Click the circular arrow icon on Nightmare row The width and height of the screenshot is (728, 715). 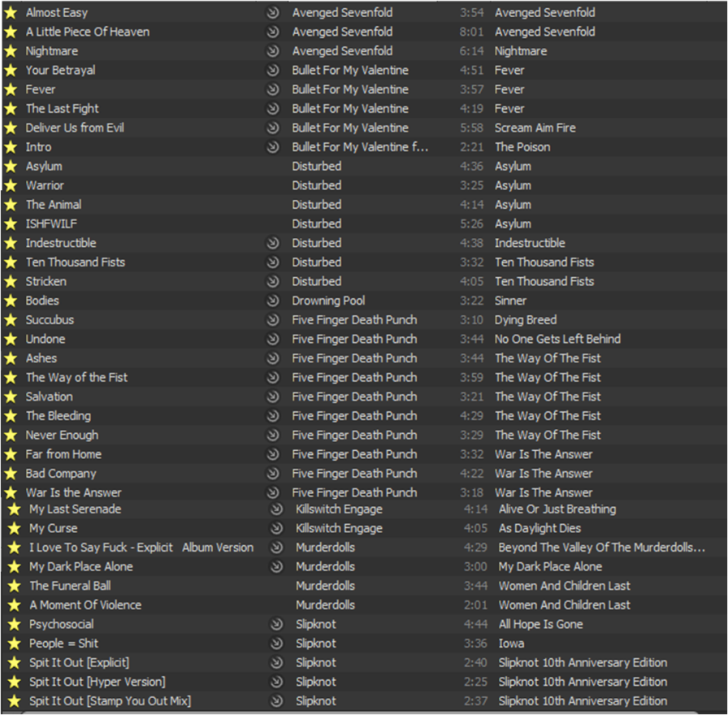[x=273, y=51]
